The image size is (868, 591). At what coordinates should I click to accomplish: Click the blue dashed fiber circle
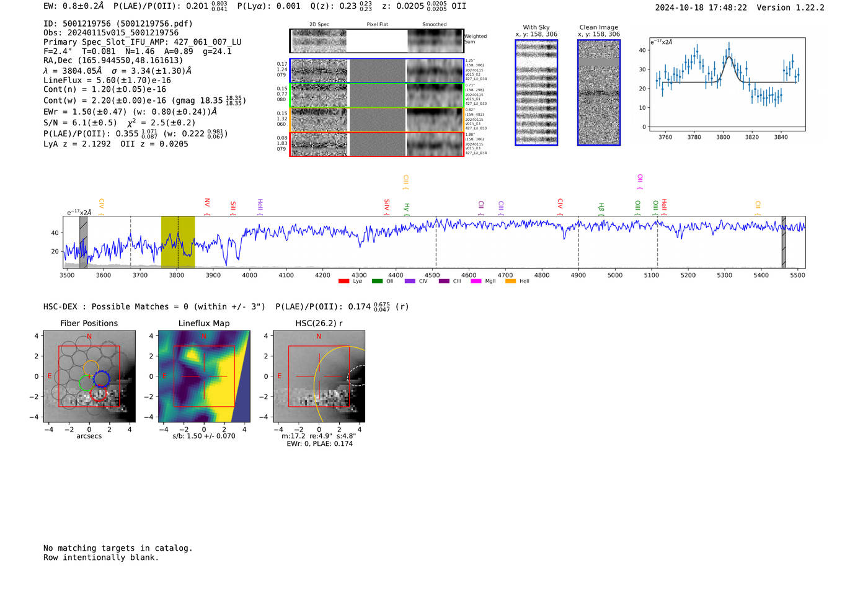pos(102,378)
